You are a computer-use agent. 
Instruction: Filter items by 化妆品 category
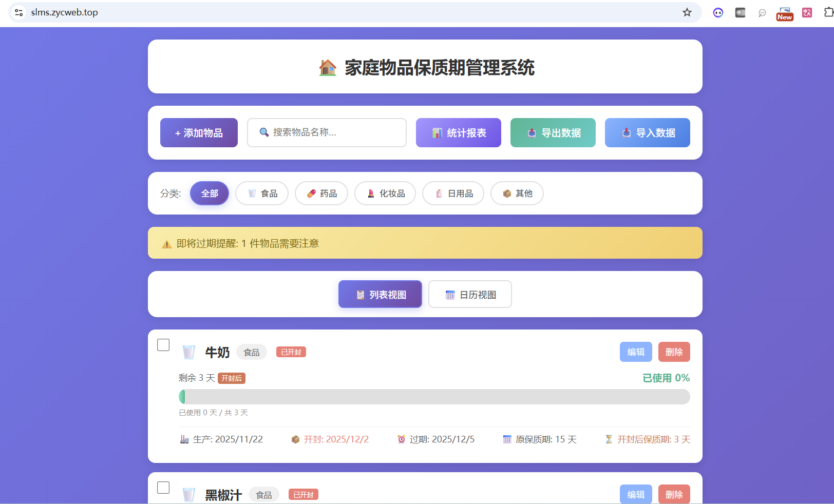click(x=385, y=193)
